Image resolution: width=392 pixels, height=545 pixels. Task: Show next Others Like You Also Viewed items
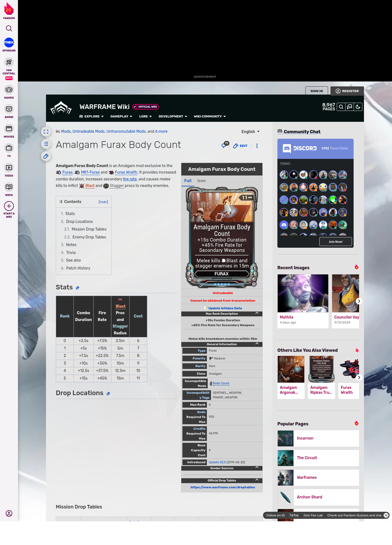coord(359,377)
